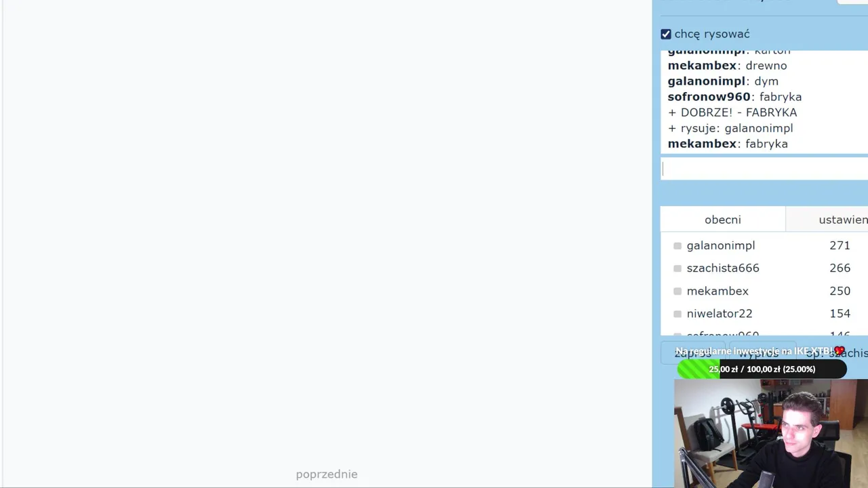This screenshot has height=488, width=868.
Task: Click the chat message input field
Action: pyautogui.click(x=764, y=169)
